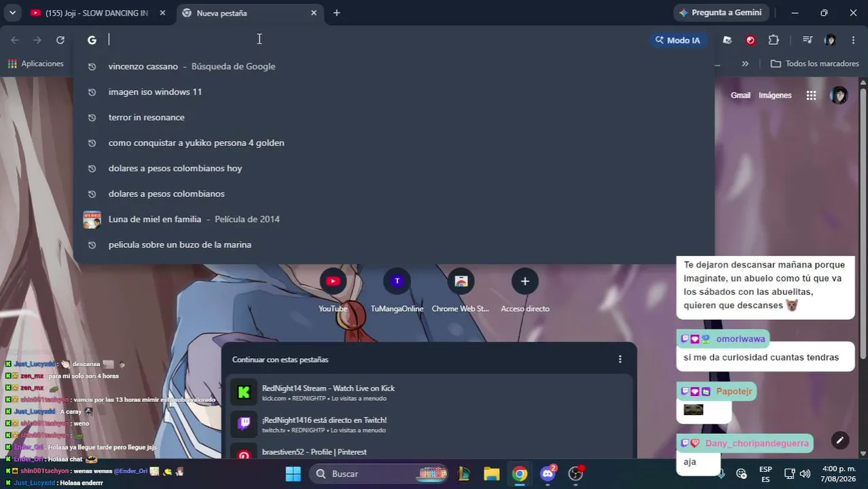Close the Joji SLOW DANCING tab
The width and height of the screenshot is (868, 489).
point(162,13)
